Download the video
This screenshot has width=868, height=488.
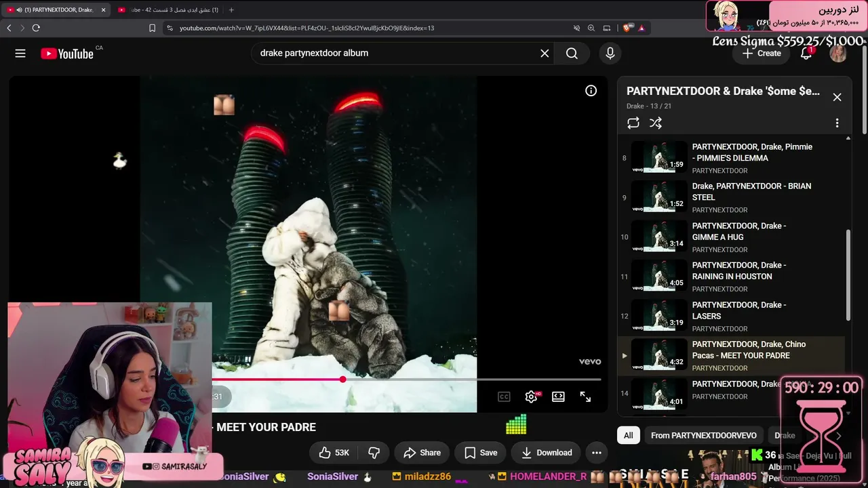point(547,453)
